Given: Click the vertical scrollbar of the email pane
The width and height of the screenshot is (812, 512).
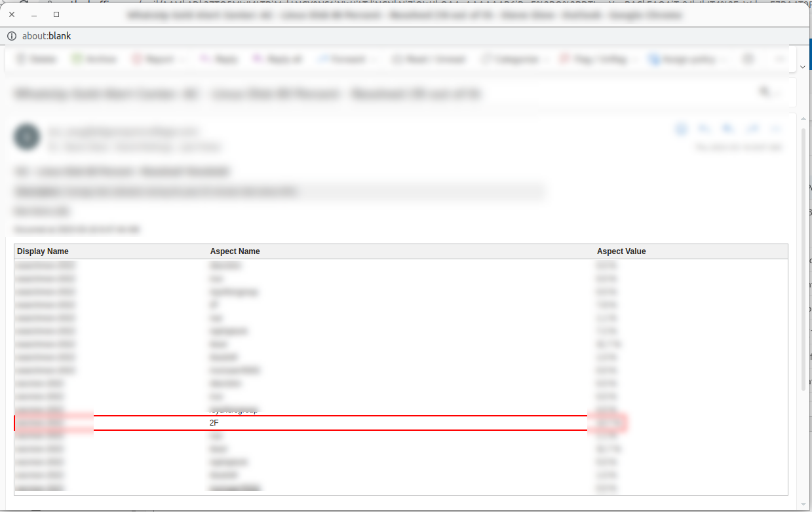Looking at the screenshot, I should [804, 259].
